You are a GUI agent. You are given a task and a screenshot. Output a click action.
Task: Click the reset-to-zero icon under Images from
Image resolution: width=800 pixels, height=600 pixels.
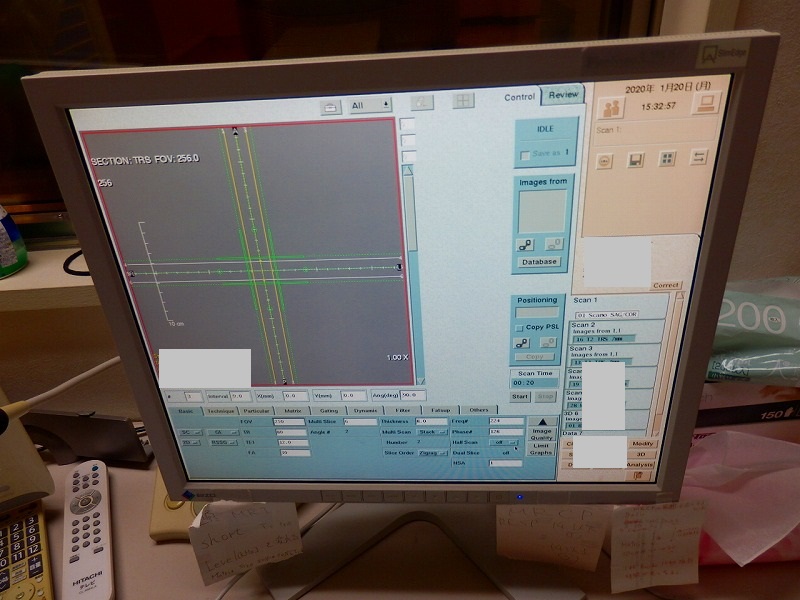(x=555, y=244)
